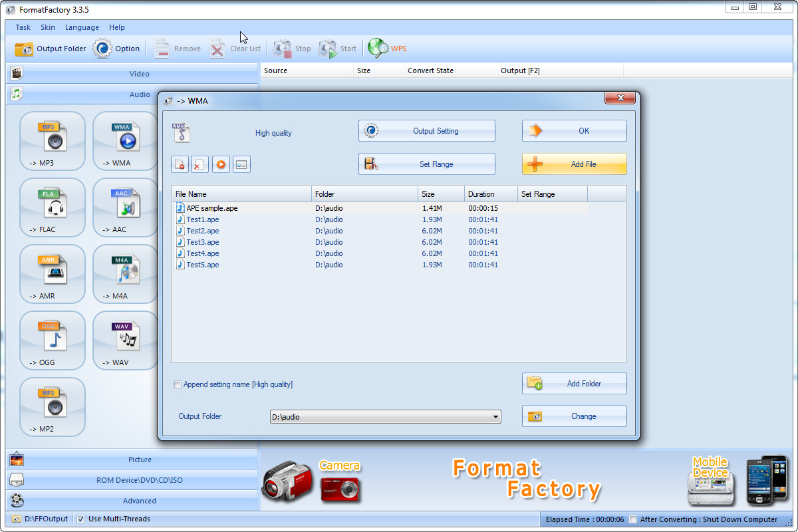Click the media file info icon
The image size is (798, 532).
[241, 164]
